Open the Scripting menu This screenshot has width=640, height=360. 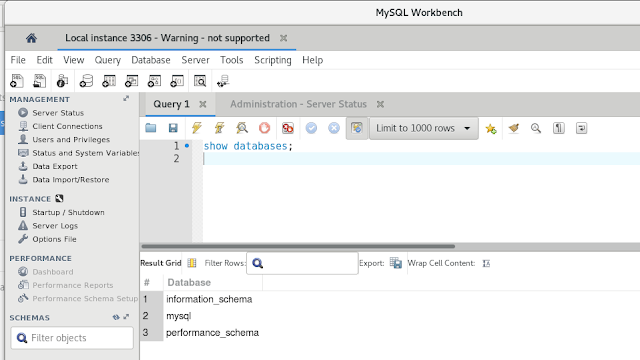[273, 60]
